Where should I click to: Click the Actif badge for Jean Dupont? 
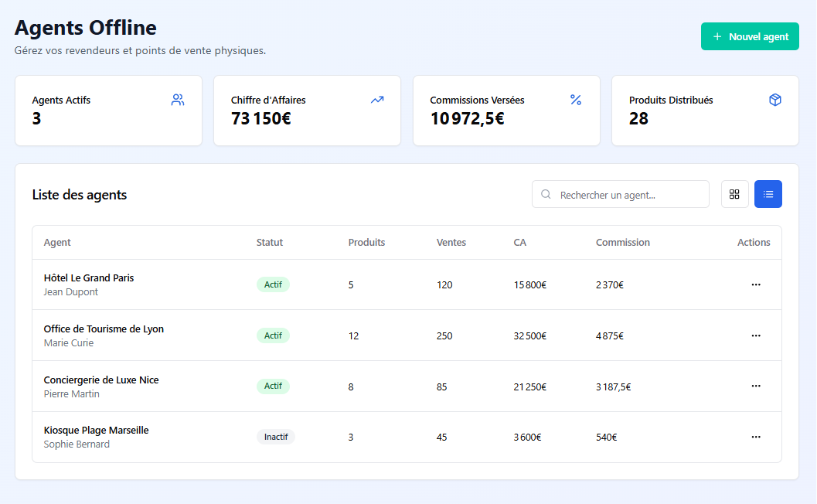tap(273, 284)
